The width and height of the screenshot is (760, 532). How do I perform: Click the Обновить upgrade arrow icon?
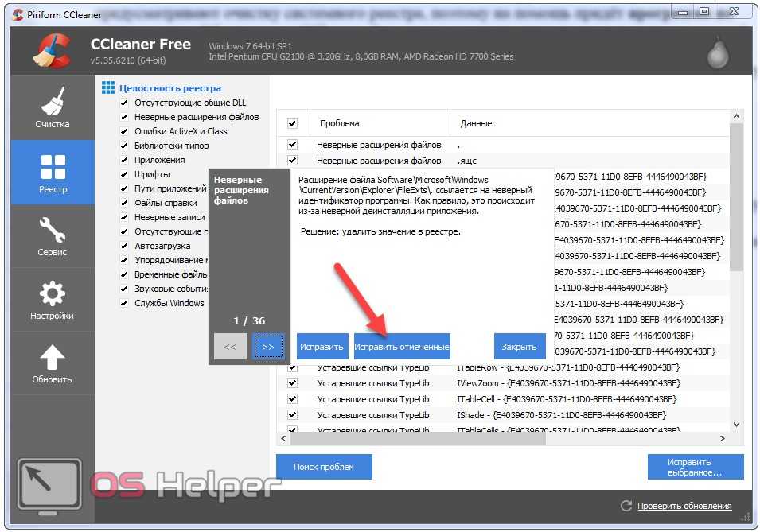pos(52,363)
